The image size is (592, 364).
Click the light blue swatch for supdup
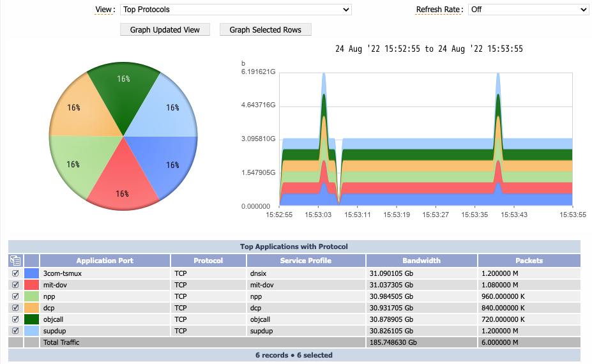point(32,331)
